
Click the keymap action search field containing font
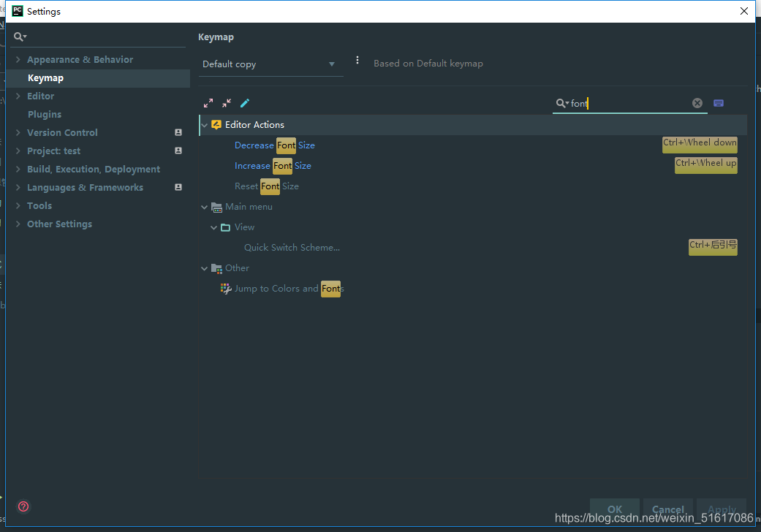click(x=630, y=103)
